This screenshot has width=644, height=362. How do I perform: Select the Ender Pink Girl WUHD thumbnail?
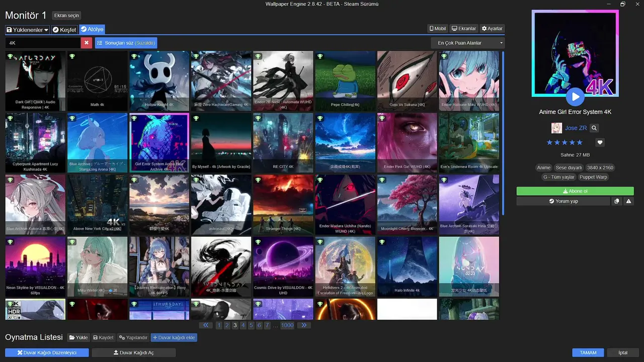[x=407, y=143]
